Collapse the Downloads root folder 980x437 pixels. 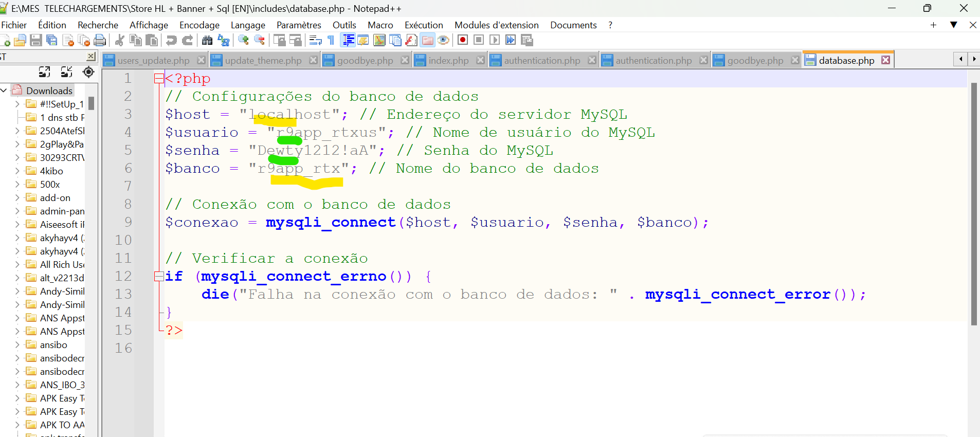(x=4, y=90)
